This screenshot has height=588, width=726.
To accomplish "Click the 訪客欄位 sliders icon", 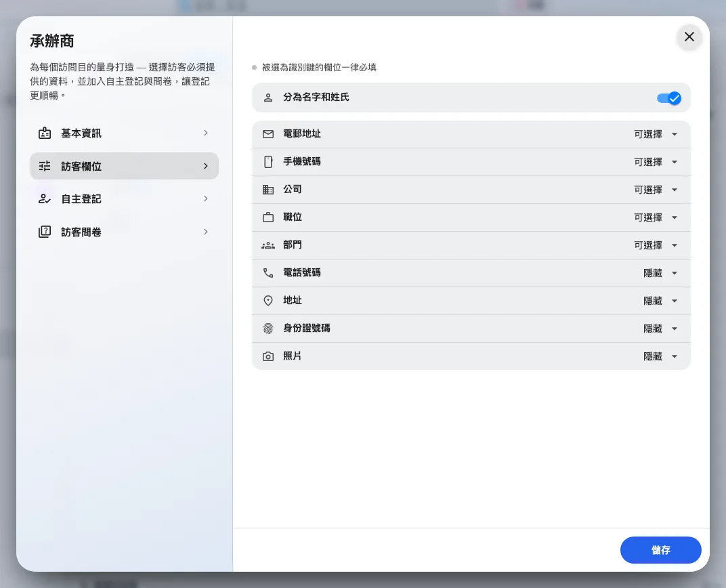I will coord(45,166).
